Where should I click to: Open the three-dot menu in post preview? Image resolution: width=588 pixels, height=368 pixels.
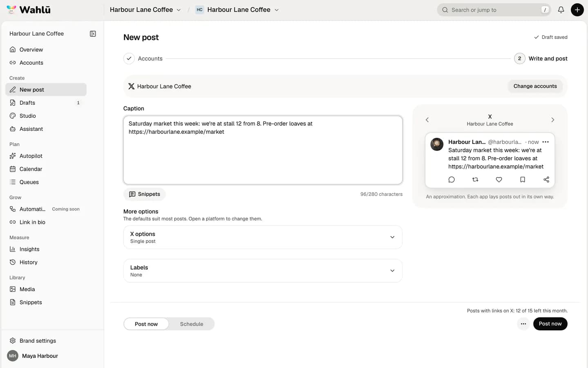546,142
